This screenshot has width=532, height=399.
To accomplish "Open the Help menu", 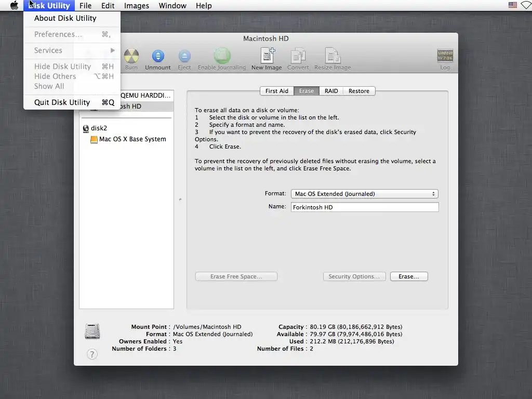I will [x=204, y=5].
